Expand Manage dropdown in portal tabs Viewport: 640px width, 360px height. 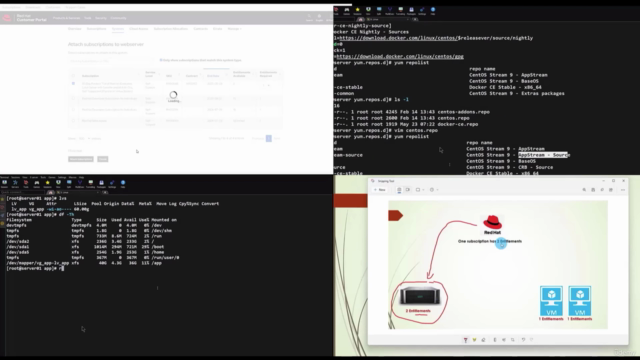234,29
